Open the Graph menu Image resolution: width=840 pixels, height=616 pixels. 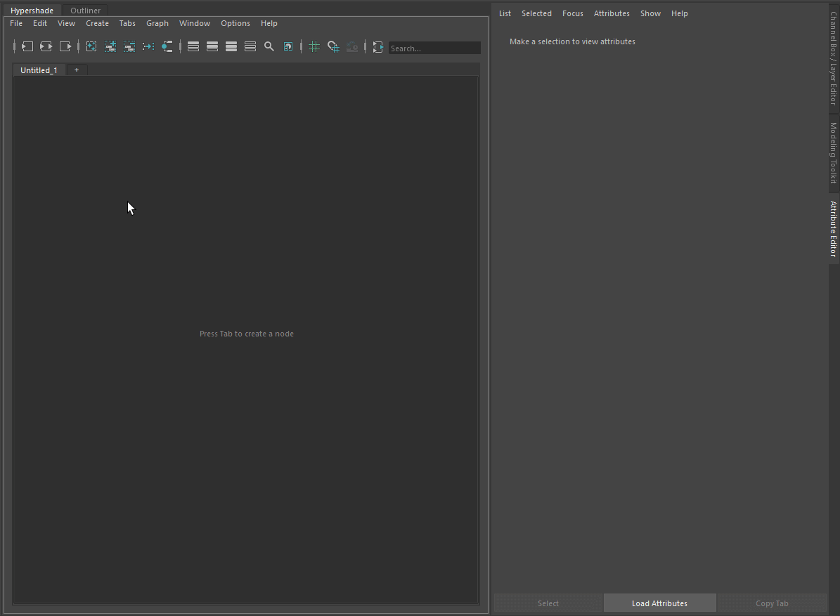(157, 24)
